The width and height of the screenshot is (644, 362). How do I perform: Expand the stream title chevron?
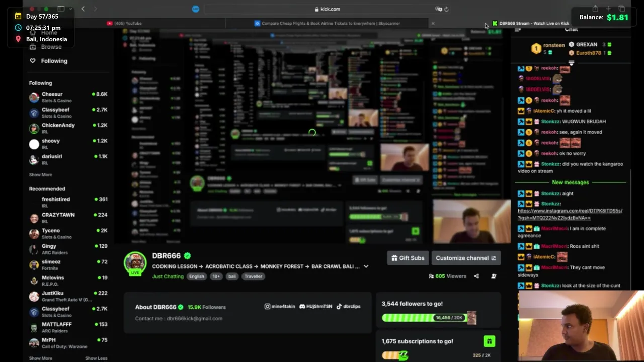coord(366,266)
